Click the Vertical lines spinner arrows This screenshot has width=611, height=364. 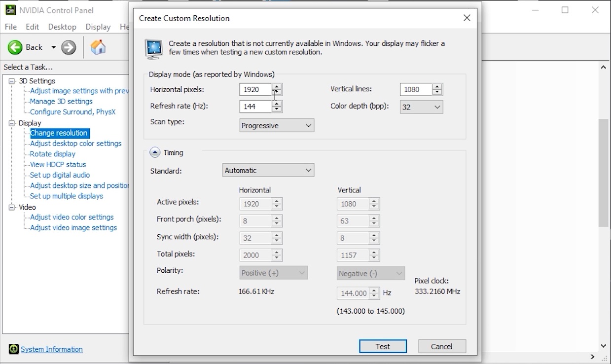(437, 89)
